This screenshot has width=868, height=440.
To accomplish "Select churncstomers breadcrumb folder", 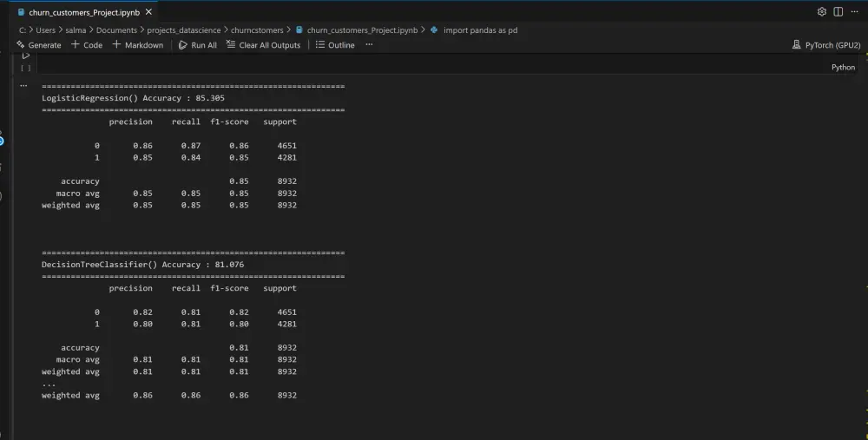I will point(257,30).
